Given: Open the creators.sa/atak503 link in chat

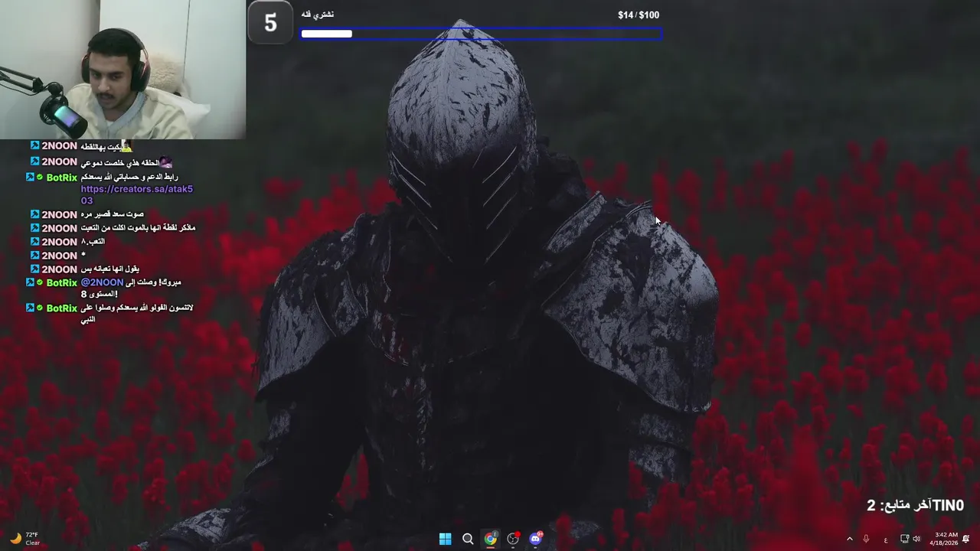Looking at the screenshot, I should [136, 194].
